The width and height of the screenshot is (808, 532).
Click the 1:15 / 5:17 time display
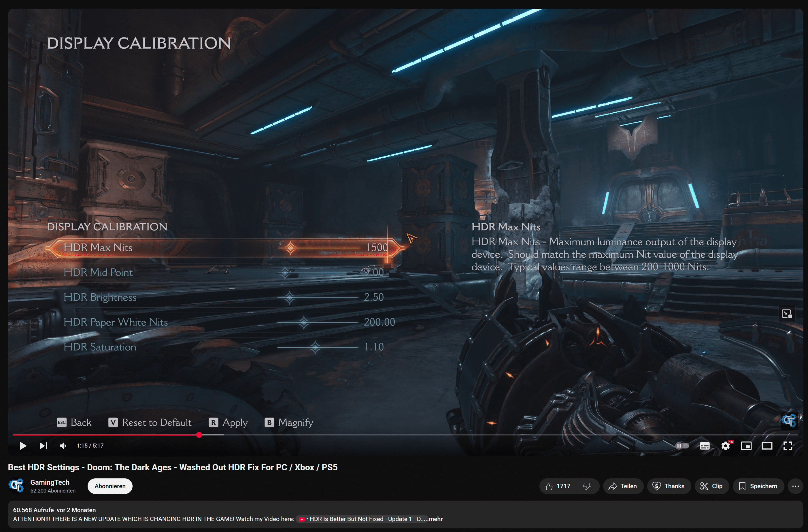pyautogui.click(x=90, y=446)
